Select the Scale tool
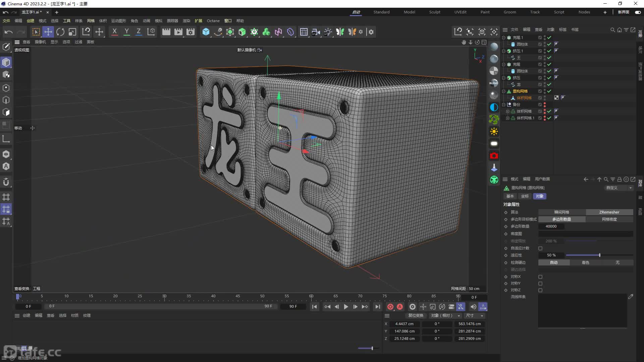The image size is (644, 362). pyautogui.click(x=72, y=32)
